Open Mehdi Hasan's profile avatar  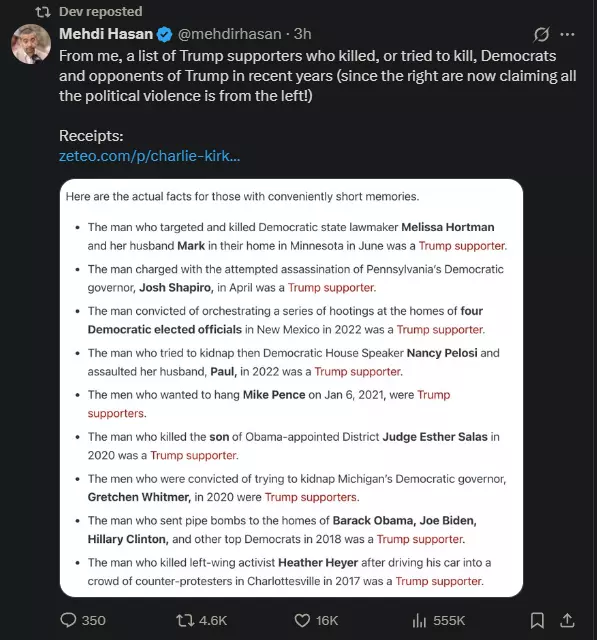point(31,44)
